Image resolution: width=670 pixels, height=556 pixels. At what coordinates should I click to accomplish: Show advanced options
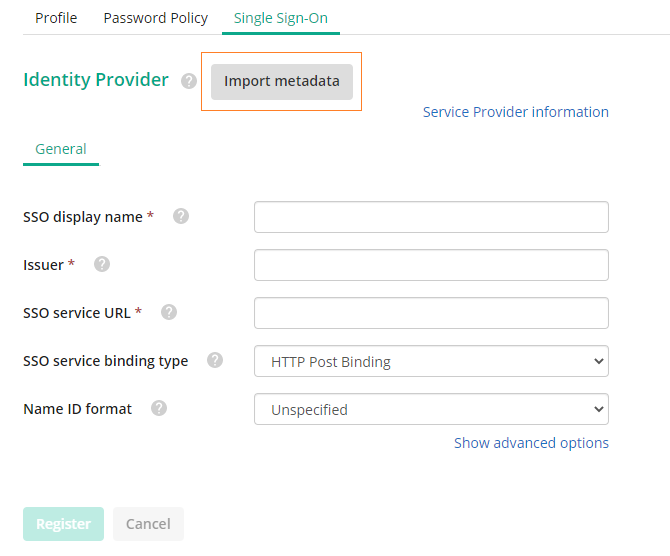531,443
